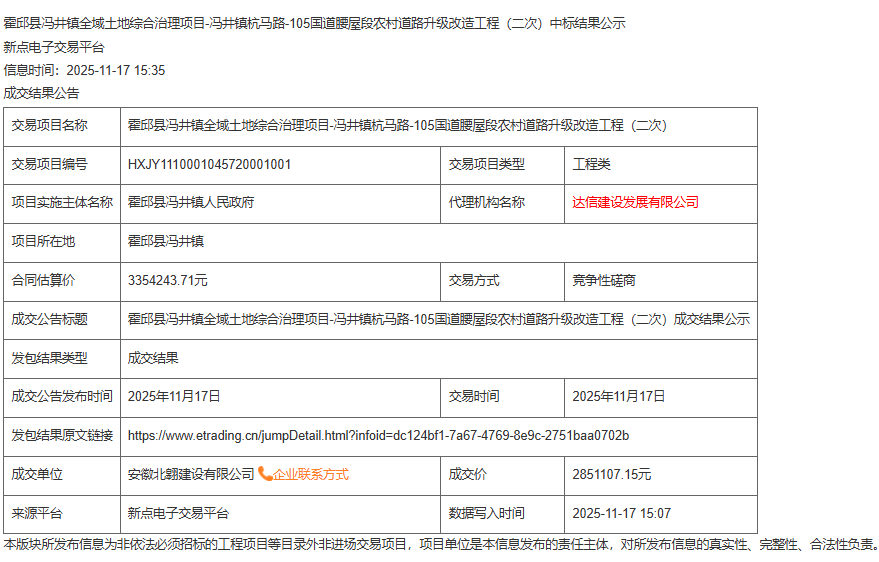Select the project number HXJY1110001045720001001

coord(210,164)
